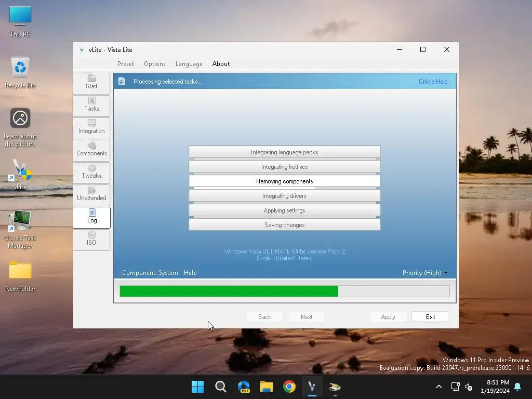Select the vLite desktop shortcut
The width and height of the screenshot is (532, 399).
pos(20,175)
